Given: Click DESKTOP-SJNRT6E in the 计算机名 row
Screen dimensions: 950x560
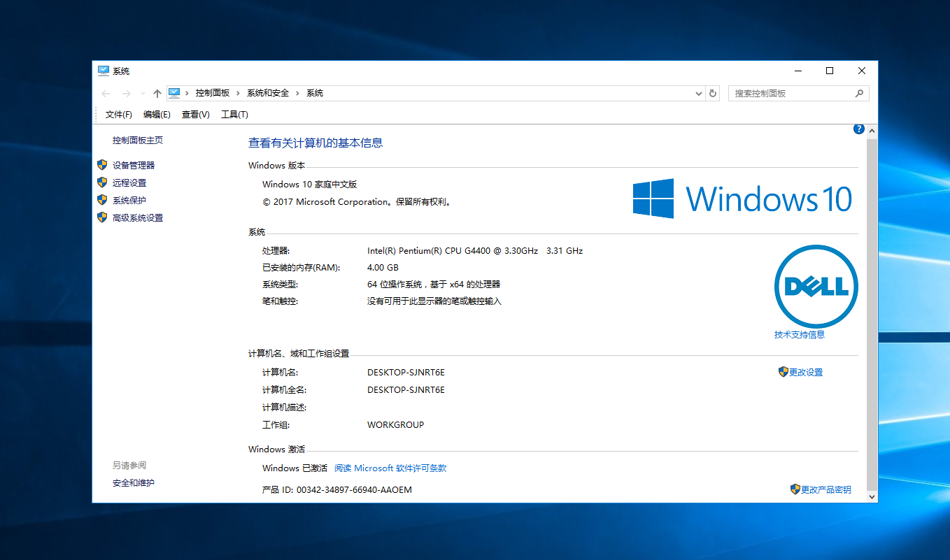Looking at the screenshot, I should (x=406, y=373).
